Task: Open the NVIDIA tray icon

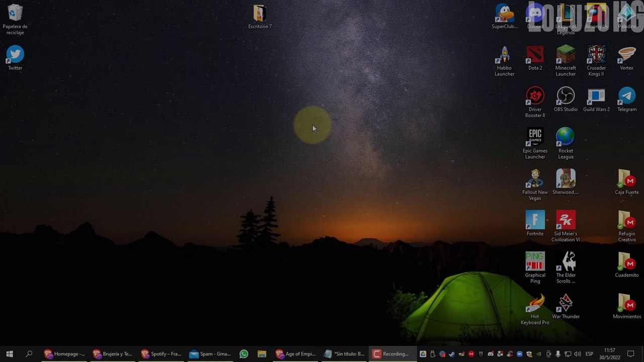Action: click(539, 354)
